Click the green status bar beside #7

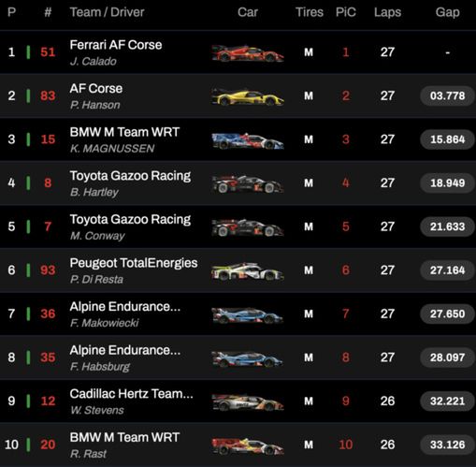click(x=28, y=226)
